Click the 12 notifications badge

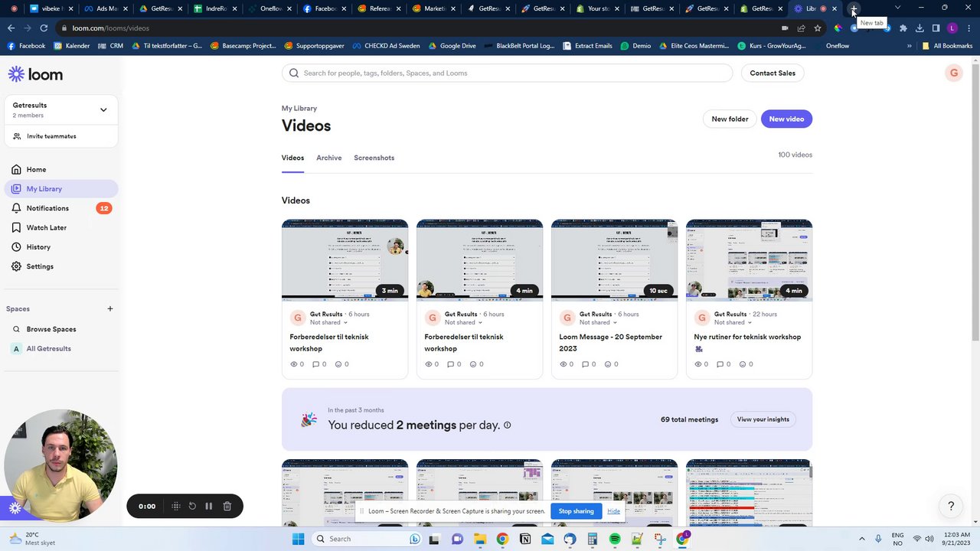click(x=103, y=208)
